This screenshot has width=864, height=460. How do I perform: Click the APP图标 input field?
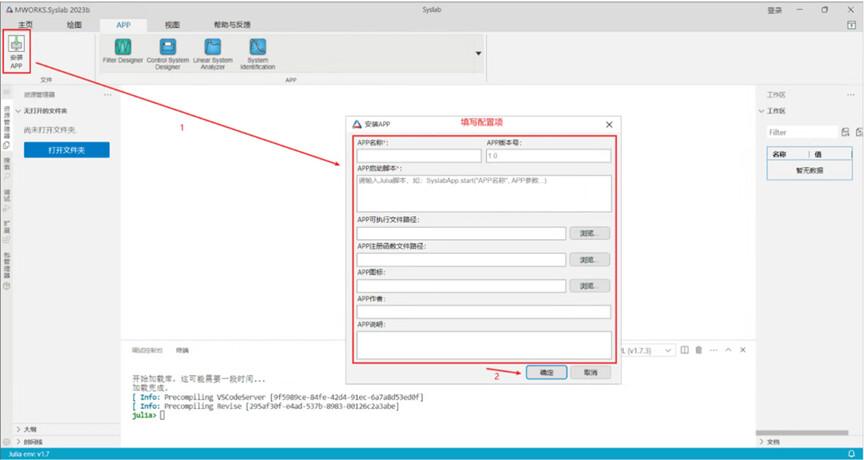coord(461,286)
